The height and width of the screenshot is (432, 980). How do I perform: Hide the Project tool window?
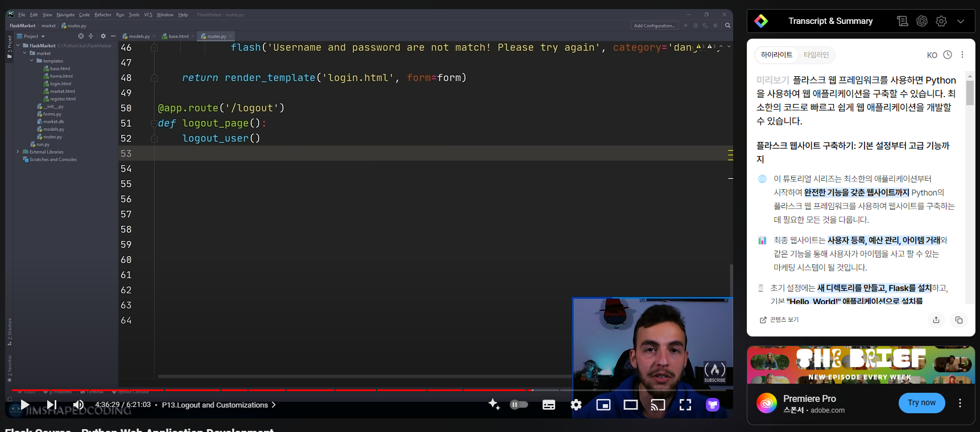click(x=113, y=36)
